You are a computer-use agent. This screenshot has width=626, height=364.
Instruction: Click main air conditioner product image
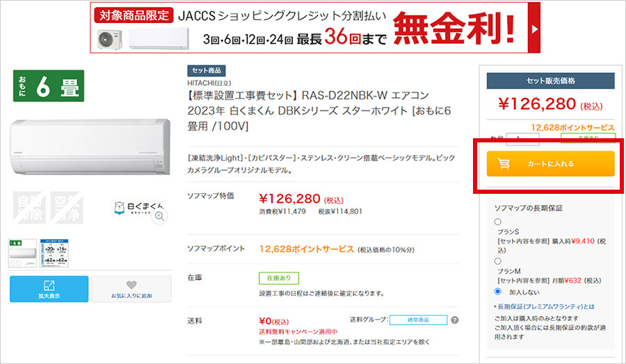point(90,147)
